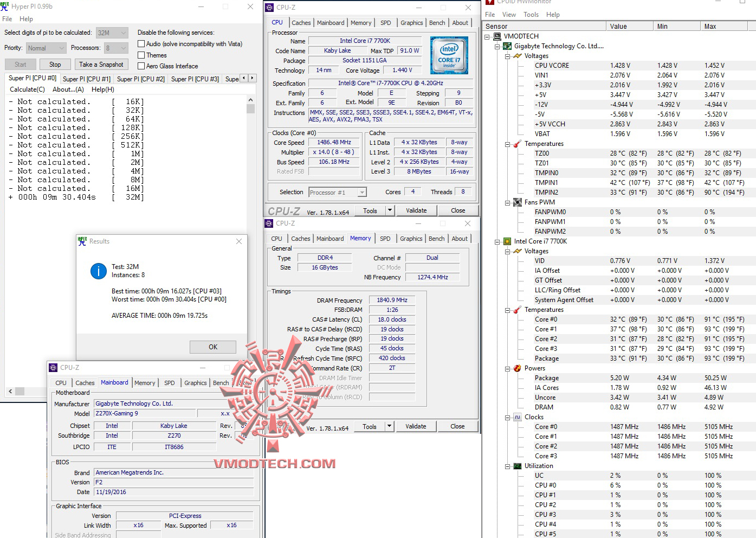The width and height of the screenshot is (756, 538).
Task: Open Caches tab in CPU-Z processor window
Action: 301,23
